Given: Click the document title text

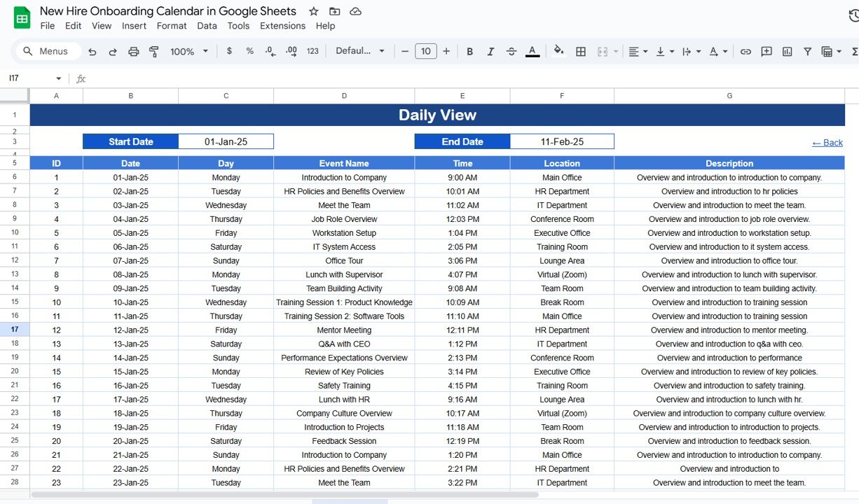Looking at the screenshot, I should click(x=168, y=11).
